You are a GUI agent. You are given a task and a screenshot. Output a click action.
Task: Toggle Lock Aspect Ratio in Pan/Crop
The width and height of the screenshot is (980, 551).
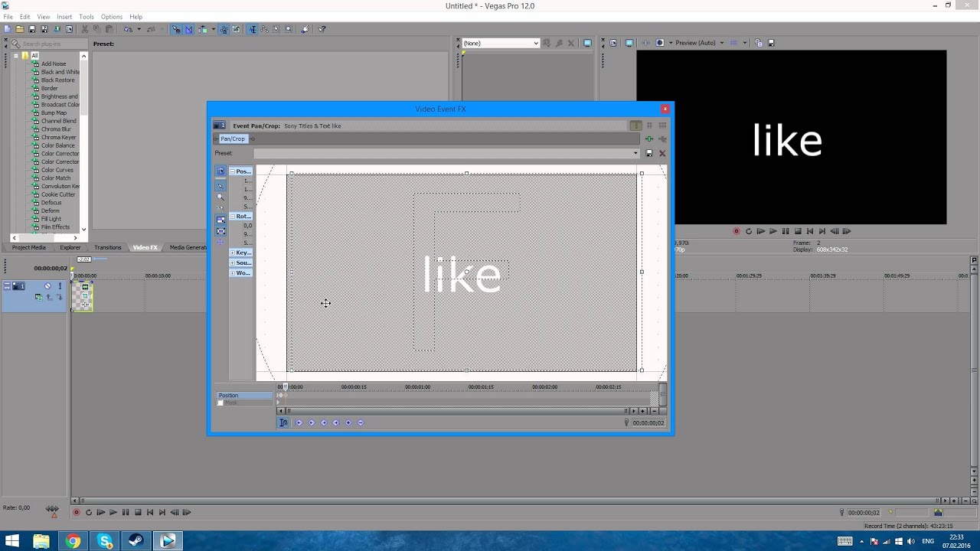220,220
